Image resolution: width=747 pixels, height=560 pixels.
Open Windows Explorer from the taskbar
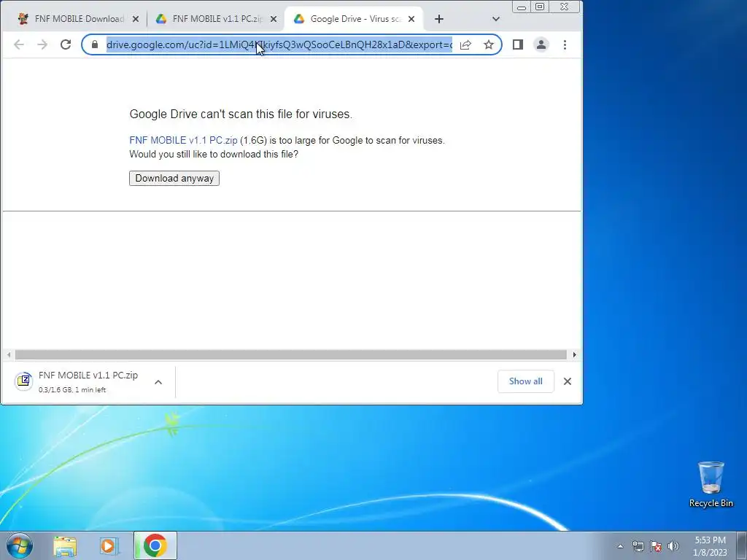tap(65, 545)
